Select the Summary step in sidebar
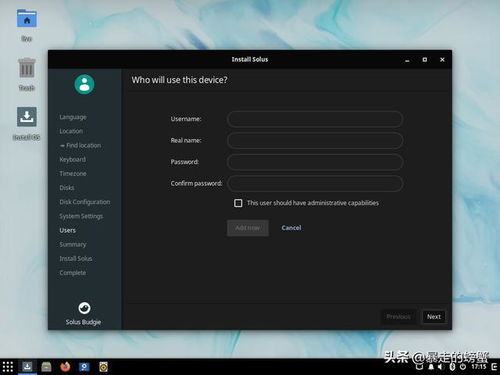This screenshot has height=375, width=500. click(x=73, y=244)
